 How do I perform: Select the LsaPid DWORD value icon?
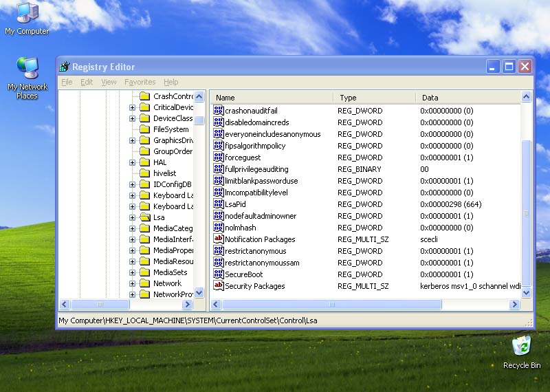(x=219, y=204)
